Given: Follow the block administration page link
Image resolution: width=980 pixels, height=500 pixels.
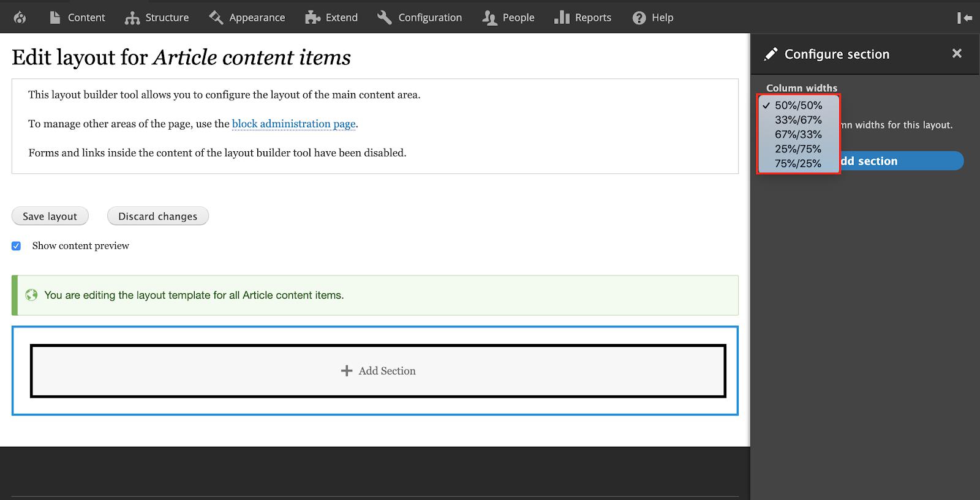Looking at the screenshot, I should tap(293, 124).
